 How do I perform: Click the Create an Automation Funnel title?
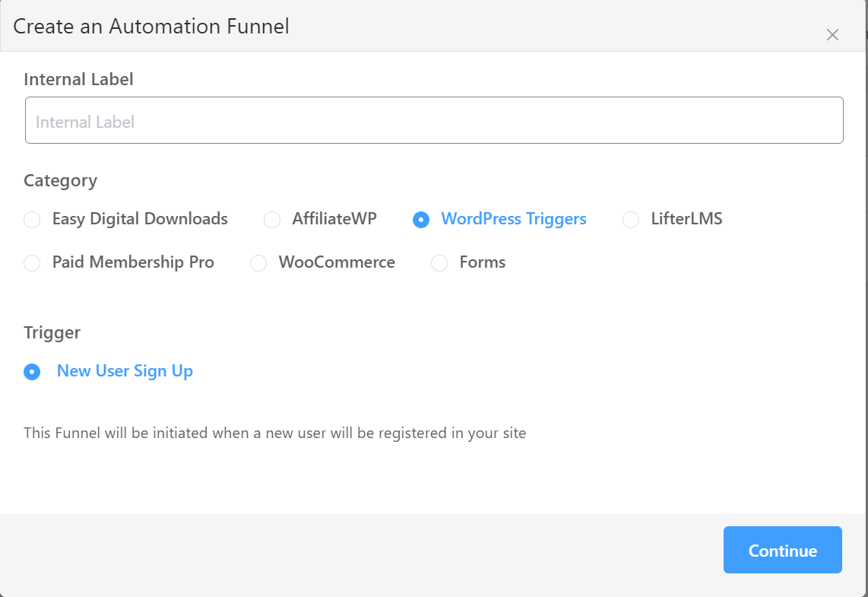tap(151, 26)
